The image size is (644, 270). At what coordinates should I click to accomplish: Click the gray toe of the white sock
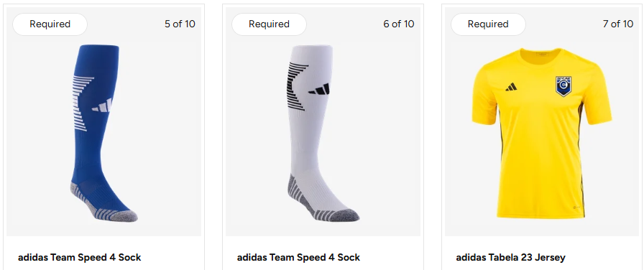[x=346, y=215]
